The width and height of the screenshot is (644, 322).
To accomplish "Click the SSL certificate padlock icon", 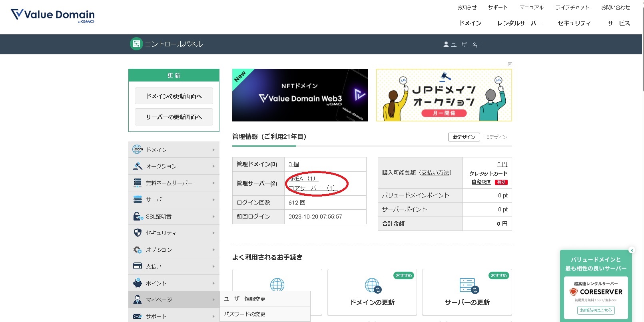I will tap(138, 216).
